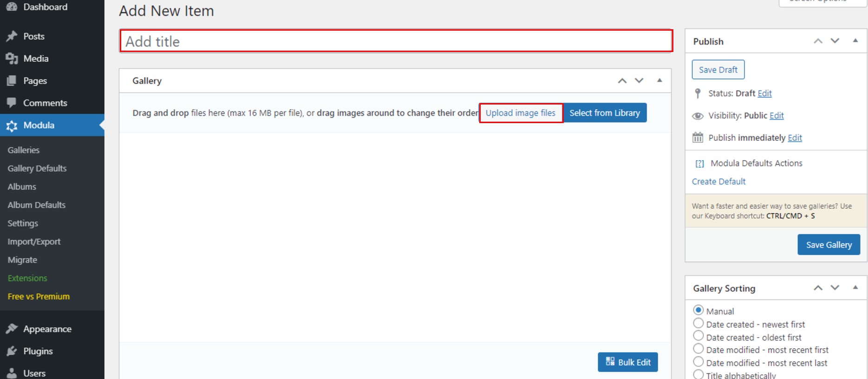Click the Plugins plug icon
This screenshot has width=868, height=379.
[12, 351]
